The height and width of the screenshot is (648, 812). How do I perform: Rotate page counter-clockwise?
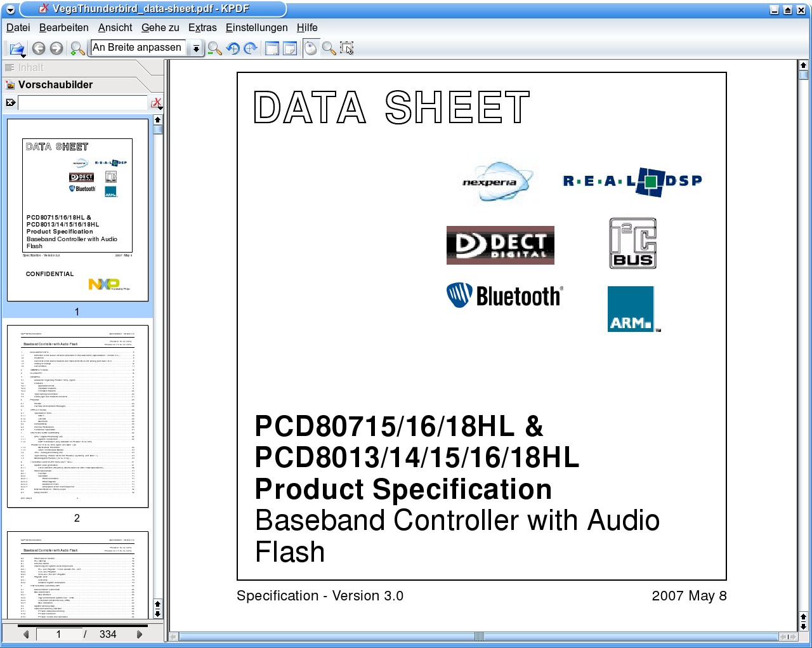(233, 48)
